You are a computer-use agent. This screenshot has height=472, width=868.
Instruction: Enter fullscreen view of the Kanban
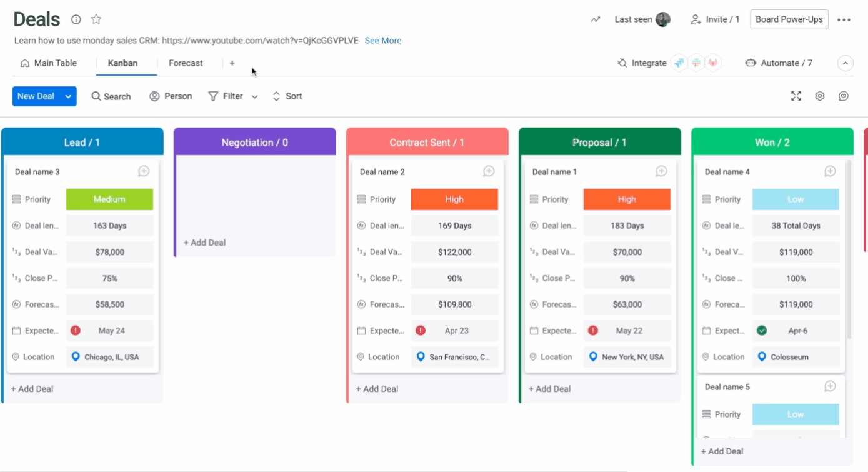point(796,96)
